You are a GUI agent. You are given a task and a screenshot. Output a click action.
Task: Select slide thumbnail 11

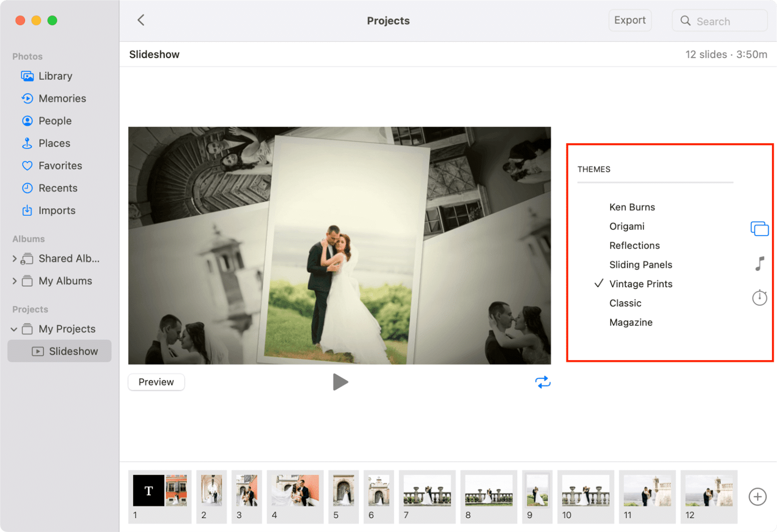(647, 497)
